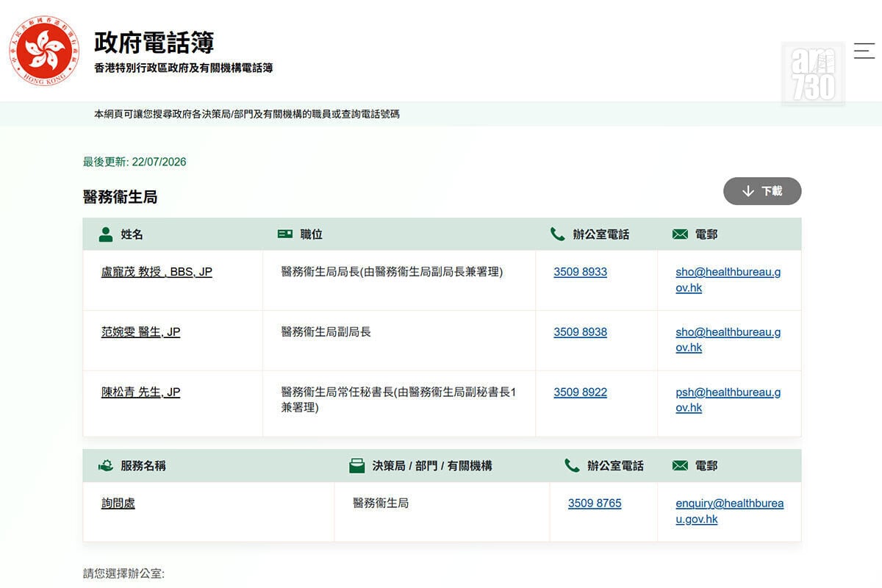Call office number 3509 8922
The height and width of the screenshot is (588, 882).
581,392
